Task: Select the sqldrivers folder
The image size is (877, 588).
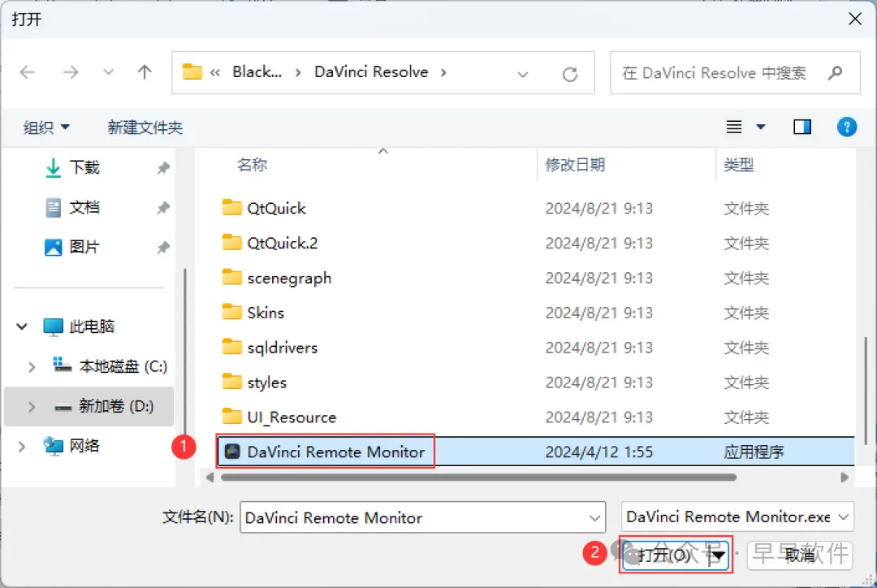Action: pyautogui.click(x=283, y=348)
